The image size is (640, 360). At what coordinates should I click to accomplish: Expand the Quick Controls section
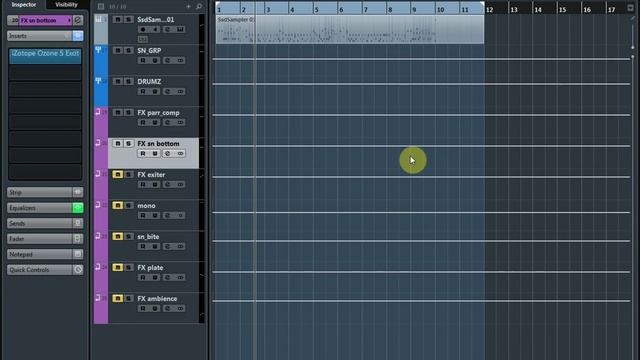pyautogui.click(x=40, y=270)
